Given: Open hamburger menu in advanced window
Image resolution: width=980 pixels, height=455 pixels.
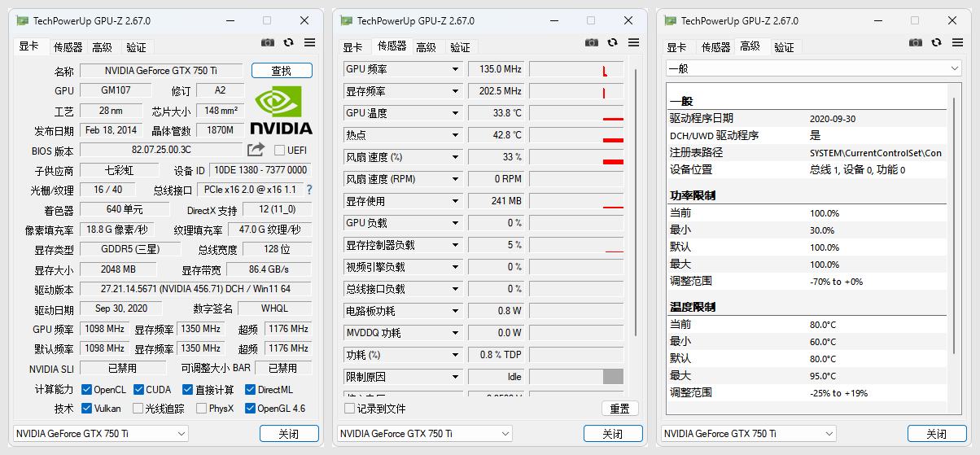Looking at the screenshot, I should pyautogui.click(x=958, y=42).
